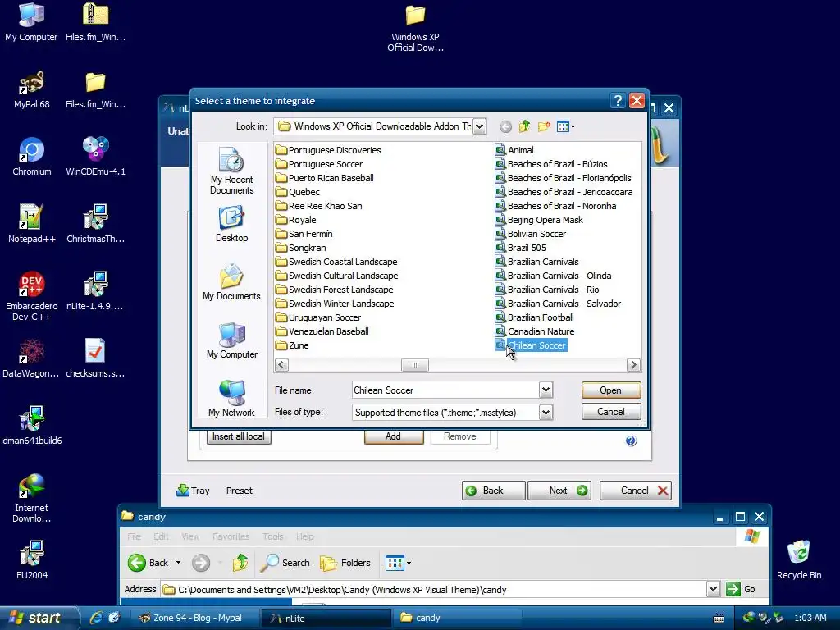Viewport: 840px width, 630px height.
Task: Select the Zune folder
Action: pos(292,345)
